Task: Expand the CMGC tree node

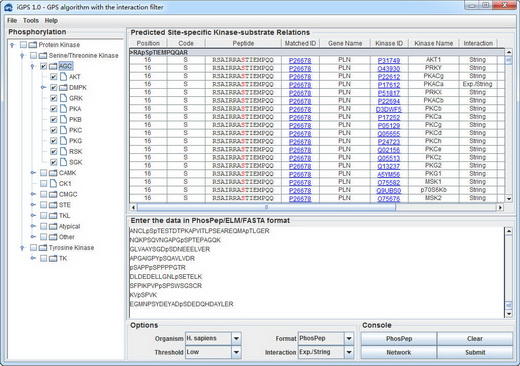Action: pyautogui.click(x=33, y=194)
